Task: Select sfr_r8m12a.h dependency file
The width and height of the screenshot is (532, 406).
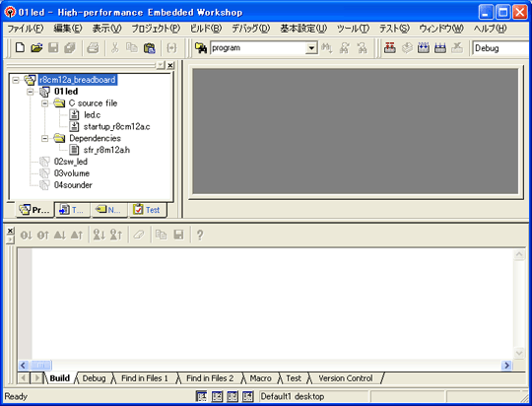Action: (106, 150)
